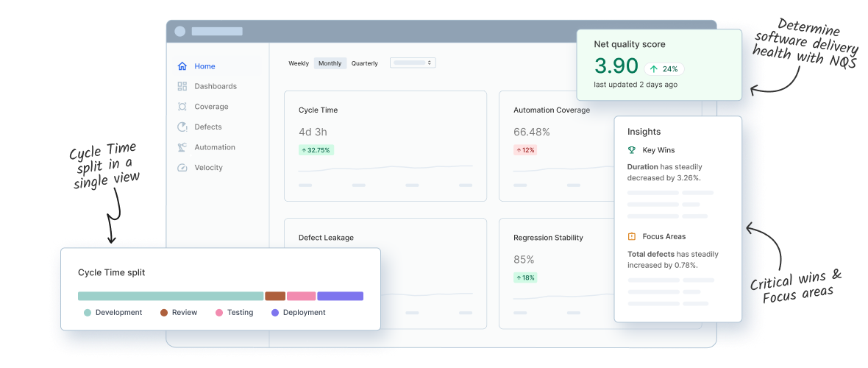Click the Insights panel heading
This screenshot has width=868, height=368.
pyautogui.click(x=644, y=132)
